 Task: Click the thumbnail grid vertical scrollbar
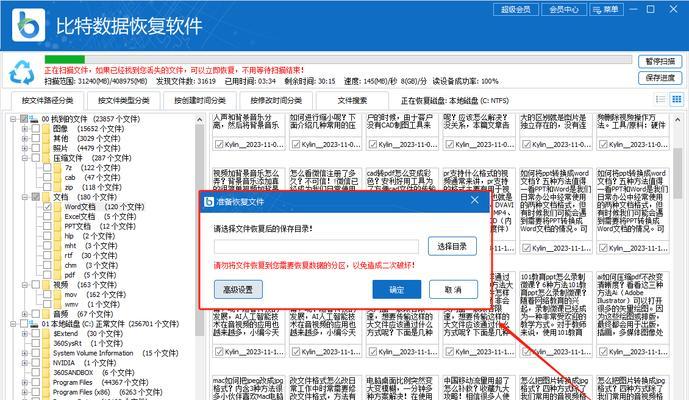click(x=678, y=174)
